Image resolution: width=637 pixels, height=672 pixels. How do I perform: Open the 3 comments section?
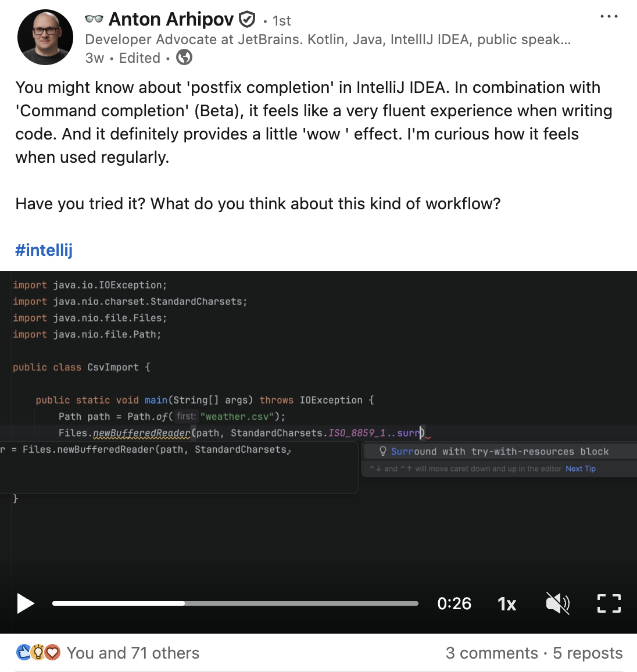click(492, 653)
